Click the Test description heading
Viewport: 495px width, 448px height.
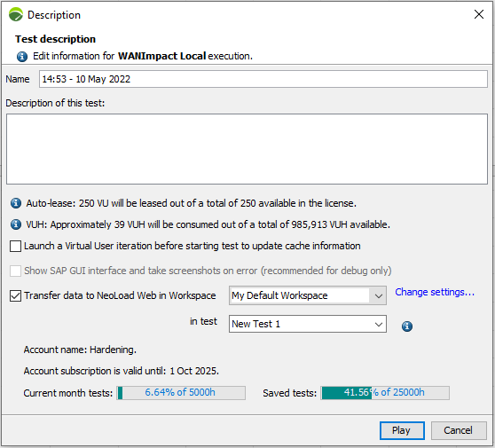click(x=56, y=39)
